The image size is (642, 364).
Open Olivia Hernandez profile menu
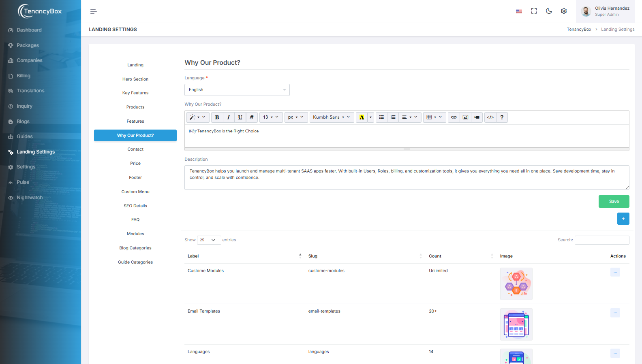605,11
